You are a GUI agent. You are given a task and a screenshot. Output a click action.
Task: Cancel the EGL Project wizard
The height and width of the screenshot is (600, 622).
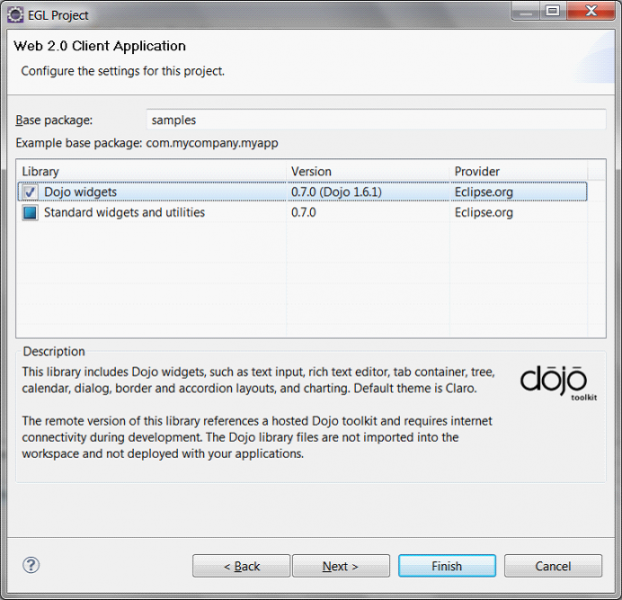pyautogui.click(x=553, y=566)
